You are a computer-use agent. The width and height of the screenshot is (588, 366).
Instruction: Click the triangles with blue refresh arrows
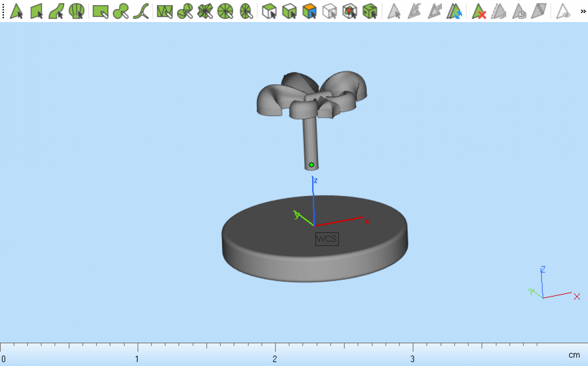tap(455, 11)
